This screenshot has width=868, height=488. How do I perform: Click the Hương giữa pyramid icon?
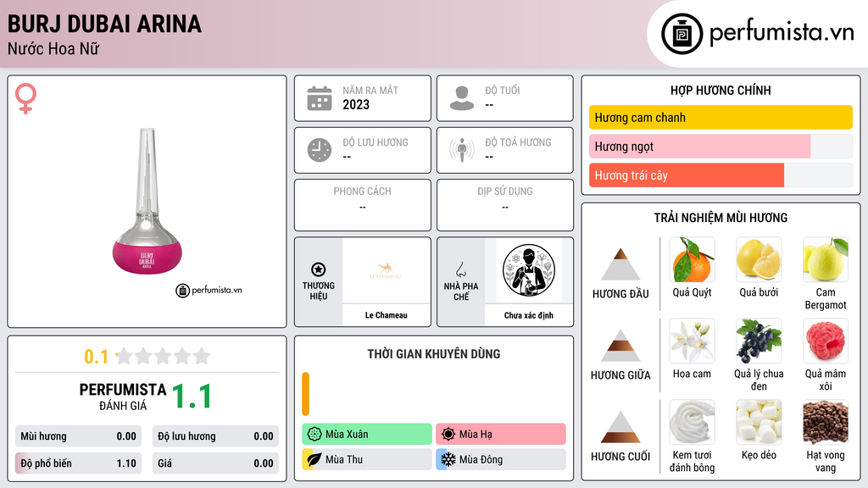tap(620, 346)
